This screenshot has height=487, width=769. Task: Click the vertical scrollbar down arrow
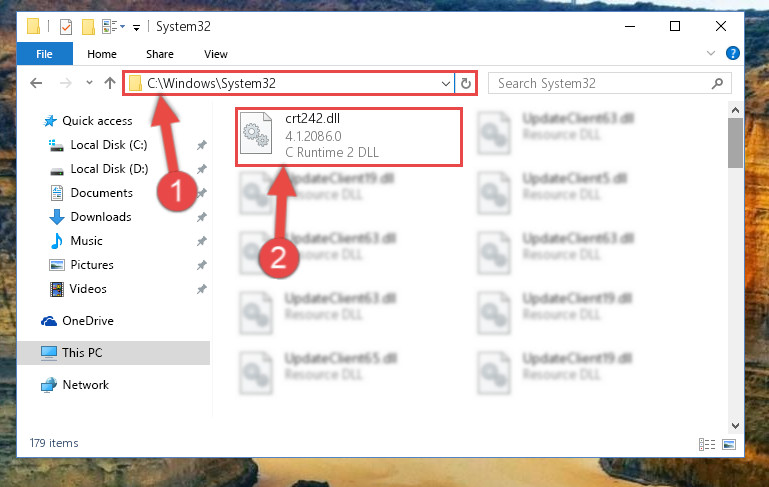735,425
